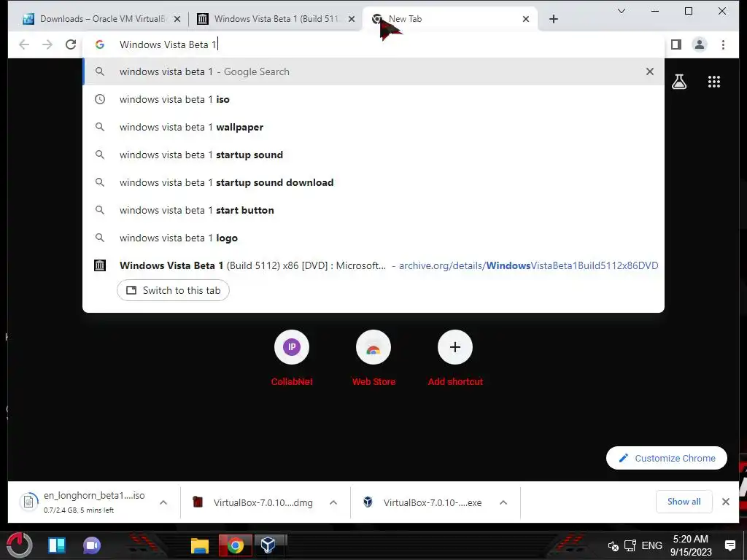Click Show all downloads
Viewport: 747px width, 560px height.
pyautogui.click(x=684, y=502)
